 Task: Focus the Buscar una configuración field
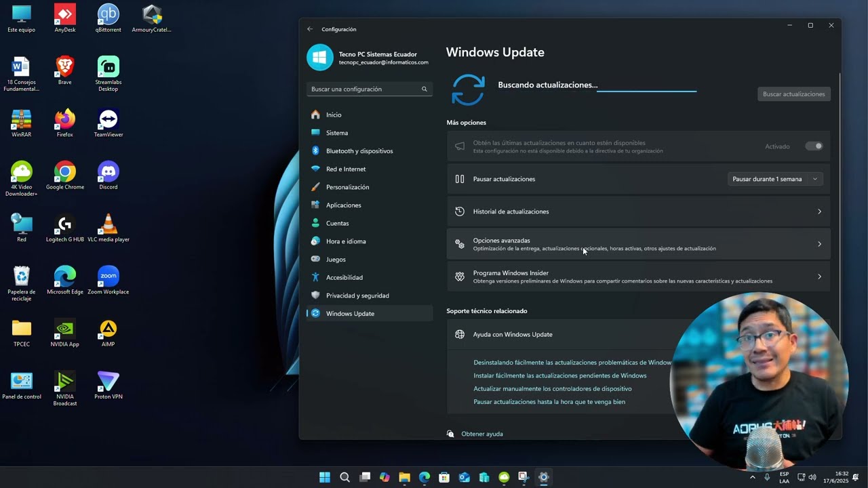370,89
